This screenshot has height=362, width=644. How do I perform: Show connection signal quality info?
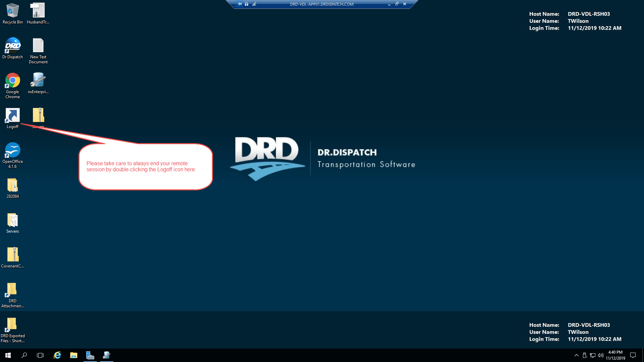pyautogui.click(x=254, y=4)
